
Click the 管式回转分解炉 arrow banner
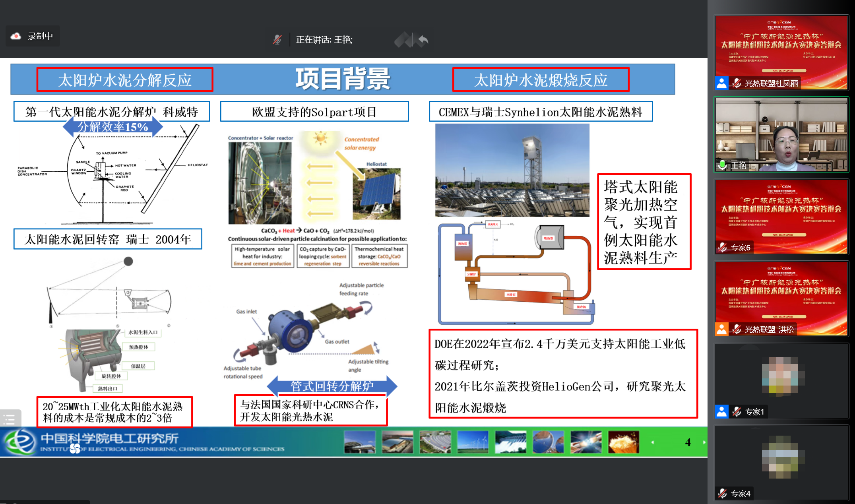[332, 386]
